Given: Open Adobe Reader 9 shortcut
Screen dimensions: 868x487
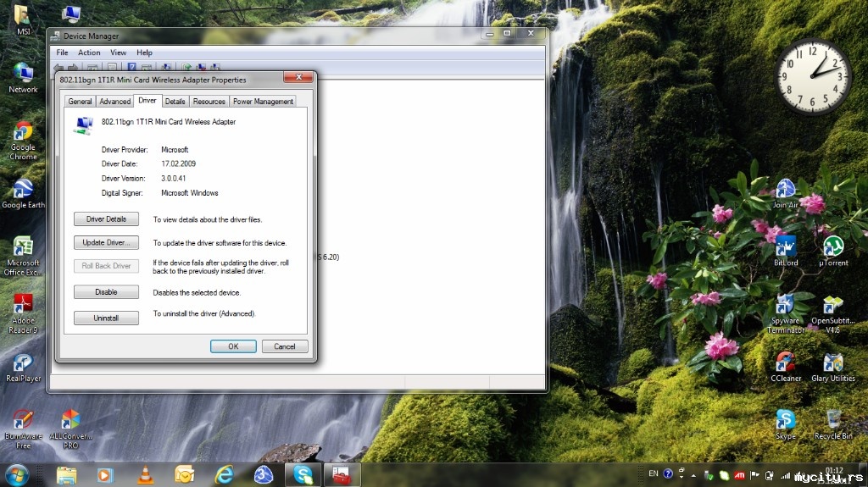Looking at the screenshot, I should (x=23, y=313).
